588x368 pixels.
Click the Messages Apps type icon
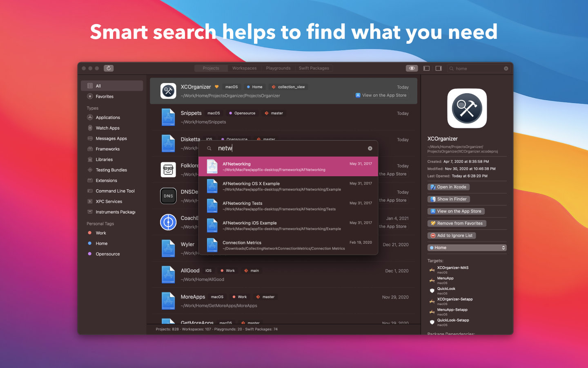pyautogui.click(x=90, y=139)
